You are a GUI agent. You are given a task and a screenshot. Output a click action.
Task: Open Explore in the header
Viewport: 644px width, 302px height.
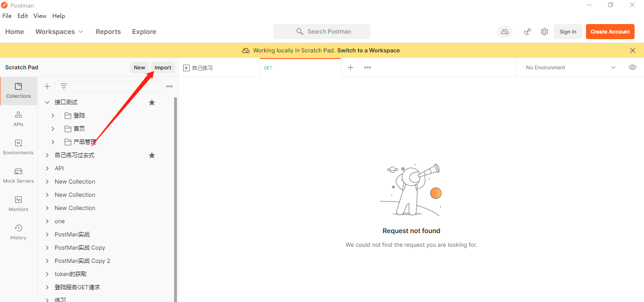point(144,32)
